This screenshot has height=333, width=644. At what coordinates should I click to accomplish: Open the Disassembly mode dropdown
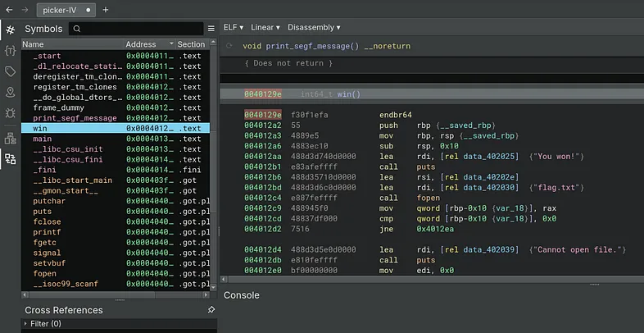click(314, 28)
